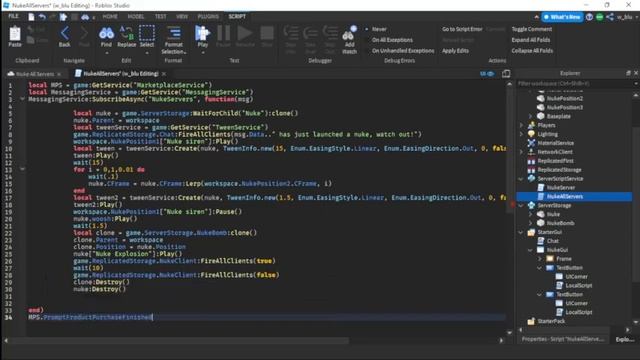This screenshot has height=360, width=640.
Task: Select On All Exceptions option
Action: (x=392, y=40)
